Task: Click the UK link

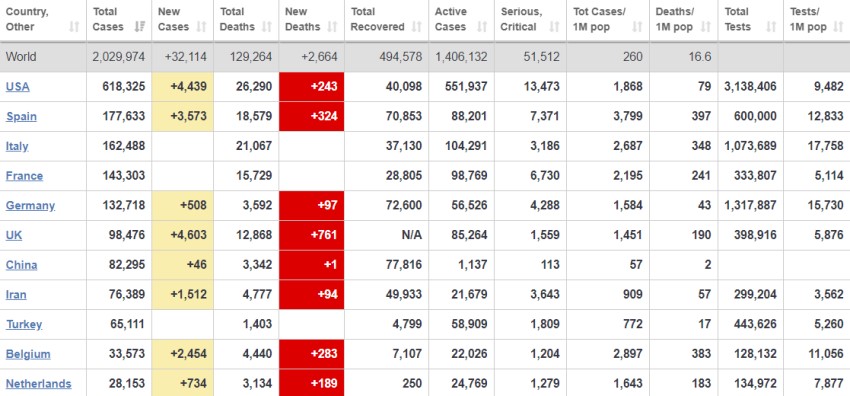Action: click(x=14, y=235)
